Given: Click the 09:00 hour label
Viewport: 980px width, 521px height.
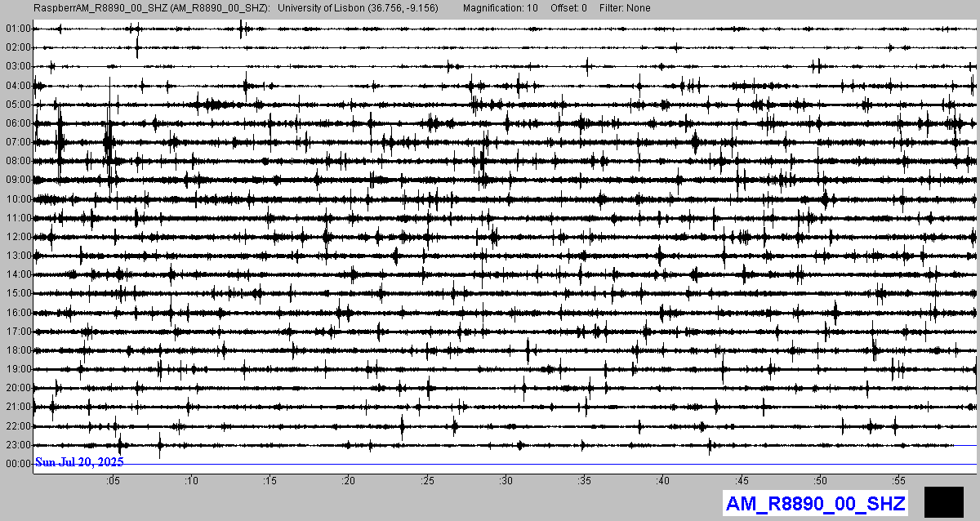Looking at the screenshot, I should click(18, 180).
